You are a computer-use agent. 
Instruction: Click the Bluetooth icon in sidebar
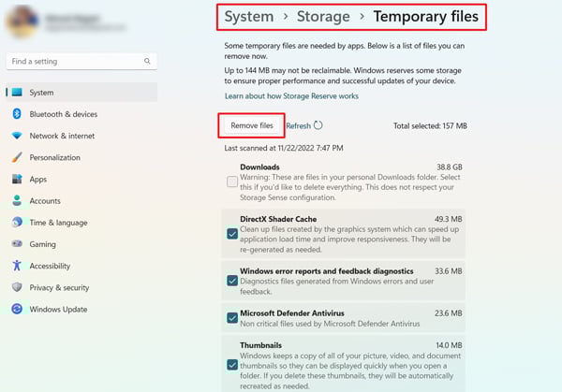pyautogui.click(x=17, y=114)
